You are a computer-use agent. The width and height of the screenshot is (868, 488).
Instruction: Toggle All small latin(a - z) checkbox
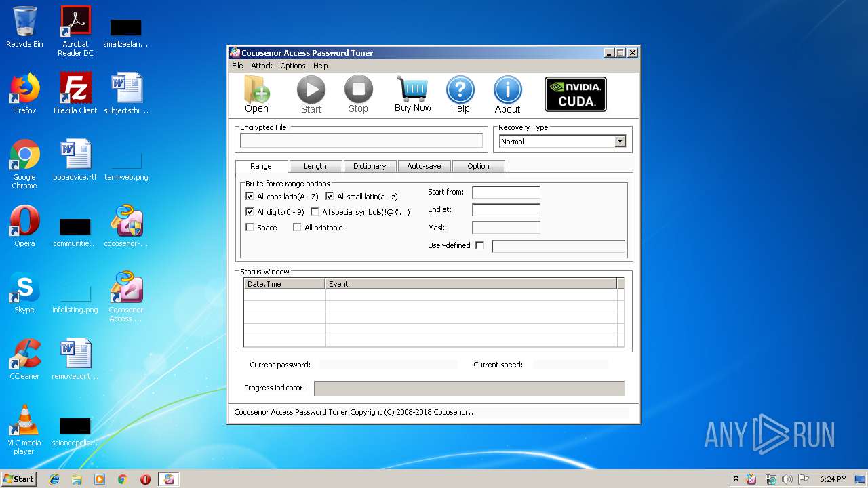coord(330,197)
